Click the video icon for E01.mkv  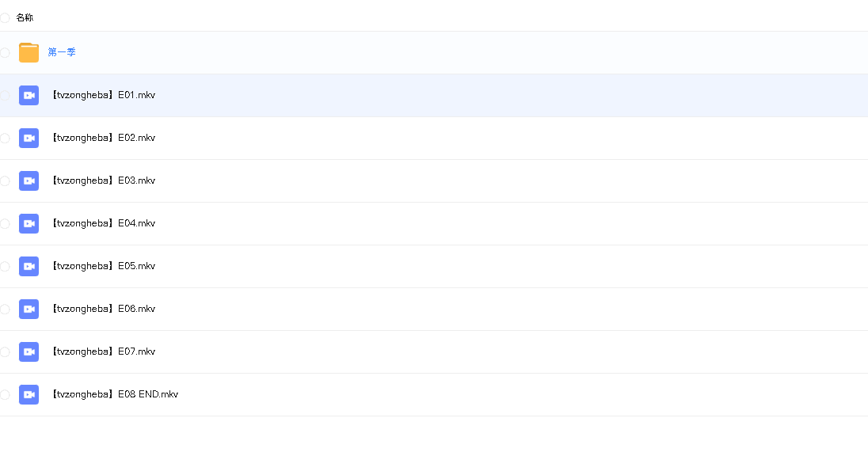tap(29, 95)
